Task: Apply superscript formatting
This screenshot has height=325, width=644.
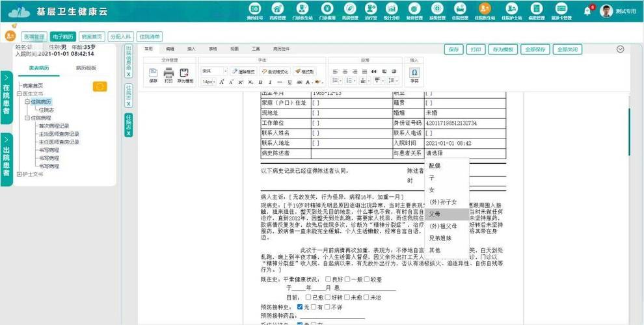Action: (241, 82)
